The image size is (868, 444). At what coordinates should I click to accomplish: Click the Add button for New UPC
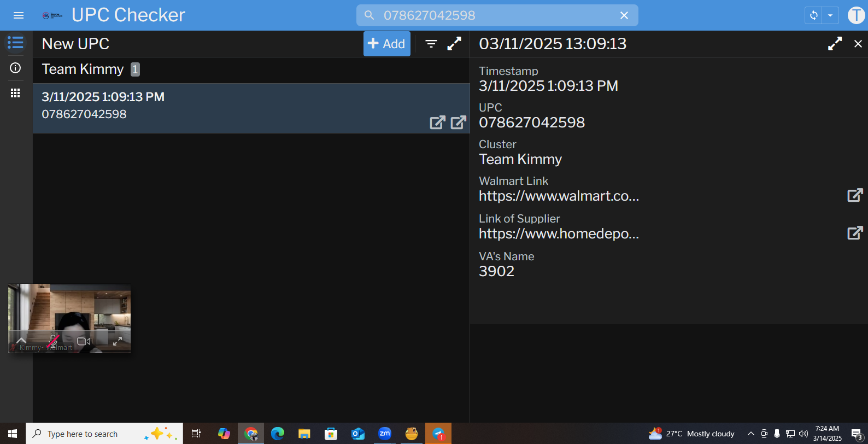(x=387, y=44)
